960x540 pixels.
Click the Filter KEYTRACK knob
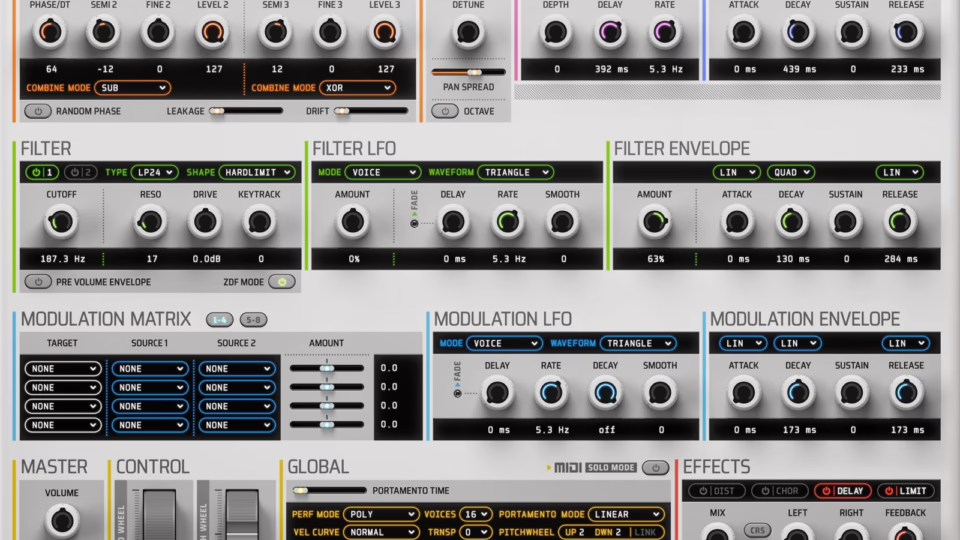pos(259,222)
